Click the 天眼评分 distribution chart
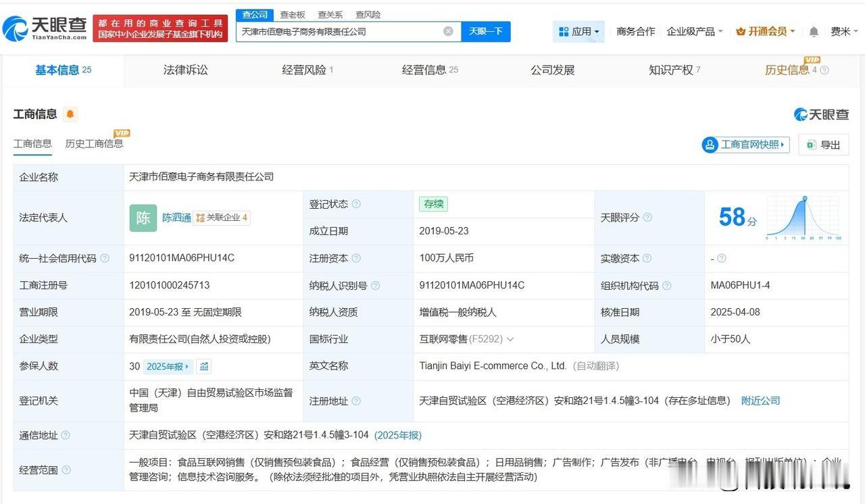 tap(804, 218)
